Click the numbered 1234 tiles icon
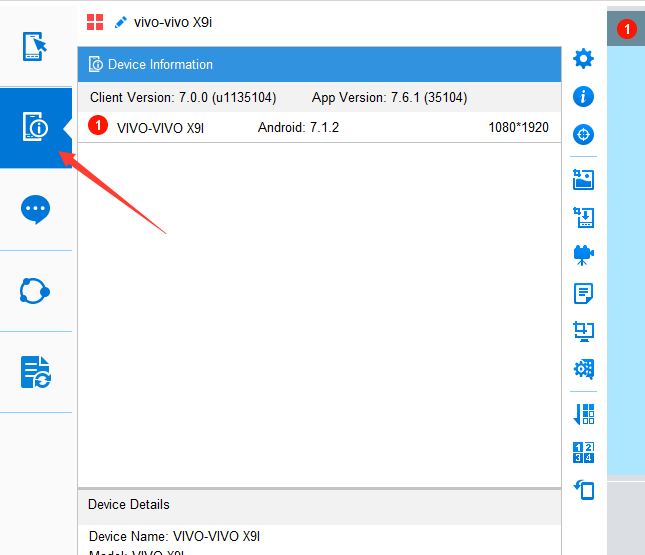 coord(583,452)
